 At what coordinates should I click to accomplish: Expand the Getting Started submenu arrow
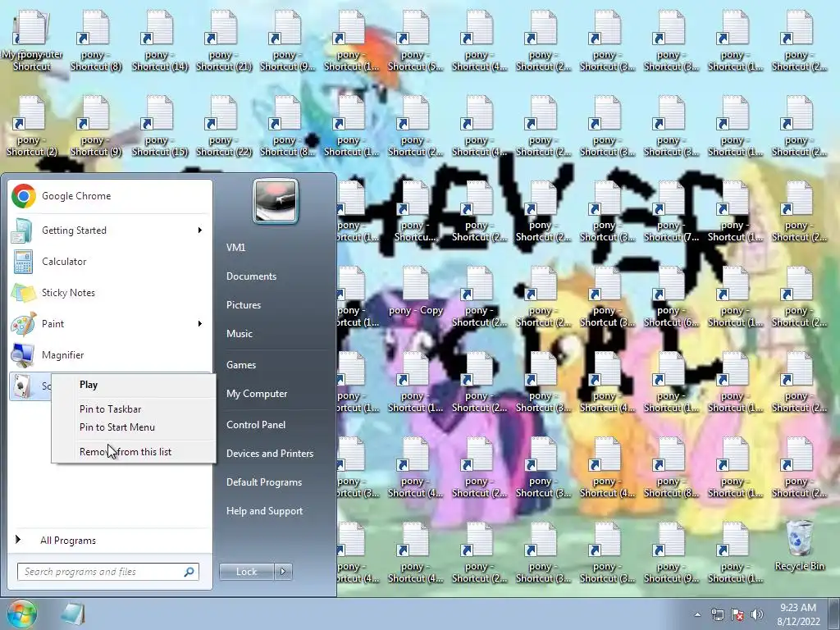click(x=200, y=231)
